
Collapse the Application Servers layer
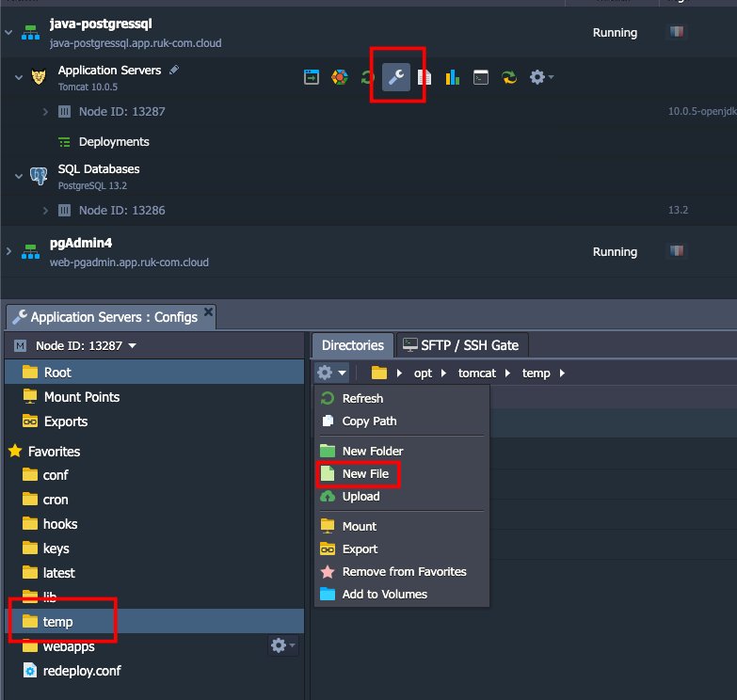18,77
